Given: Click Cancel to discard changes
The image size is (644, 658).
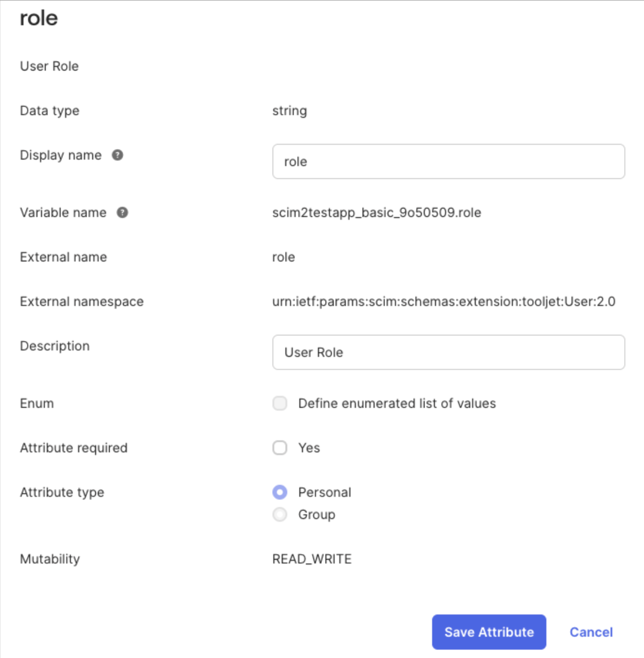Looking at the screenshot, I should pyautogui.click(x=591, y=632).
